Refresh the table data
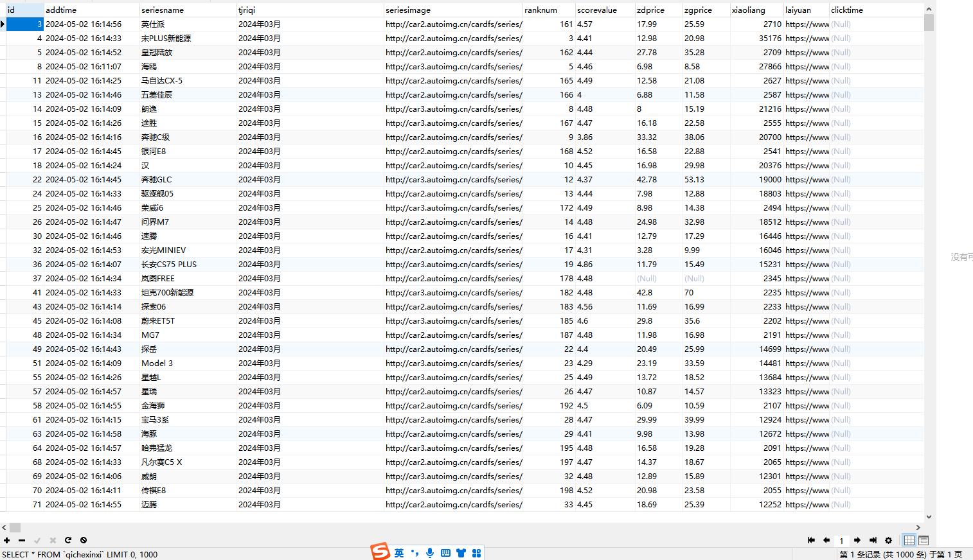 [x=68, y=541]
